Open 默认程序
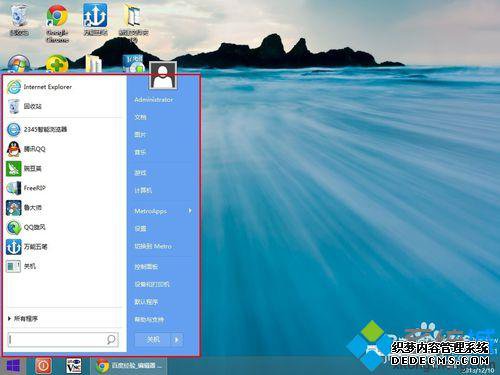 pos(146,302)
